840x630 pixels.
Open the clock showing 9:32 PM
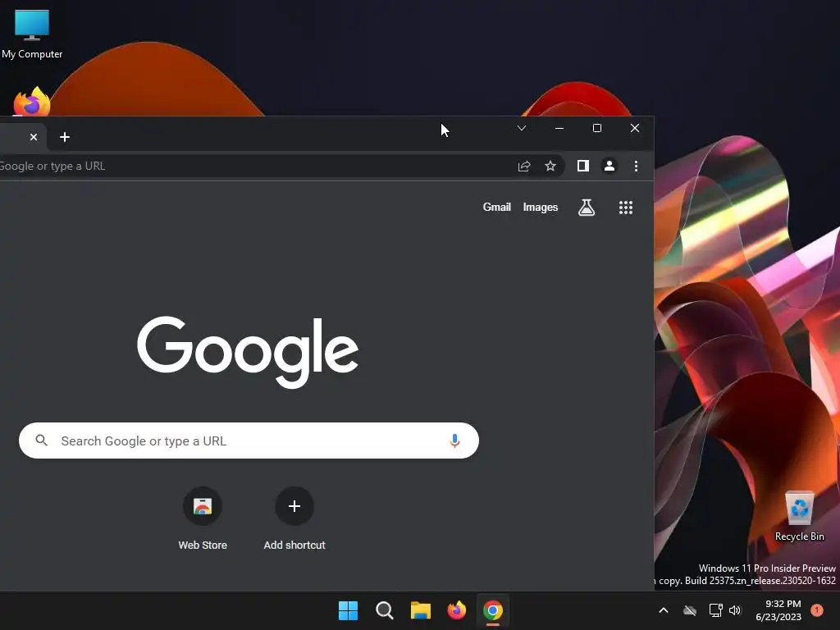coord(778,610)
